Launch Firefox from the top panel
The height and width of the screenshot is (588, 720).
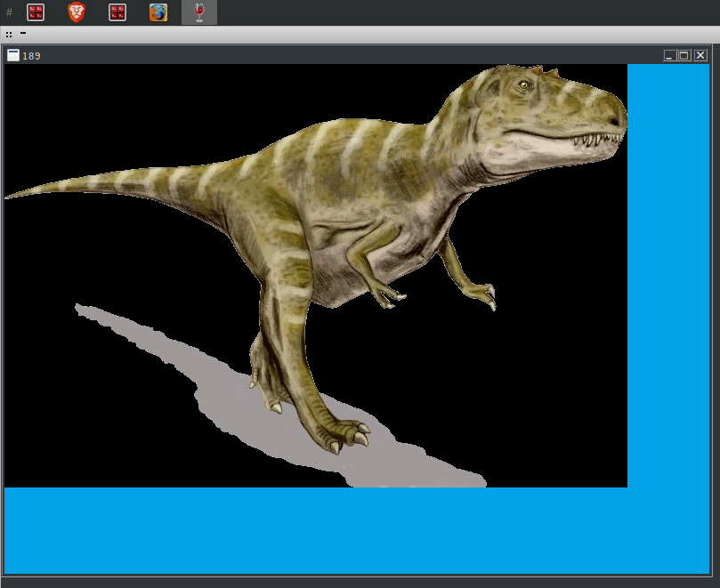[158, 12]
